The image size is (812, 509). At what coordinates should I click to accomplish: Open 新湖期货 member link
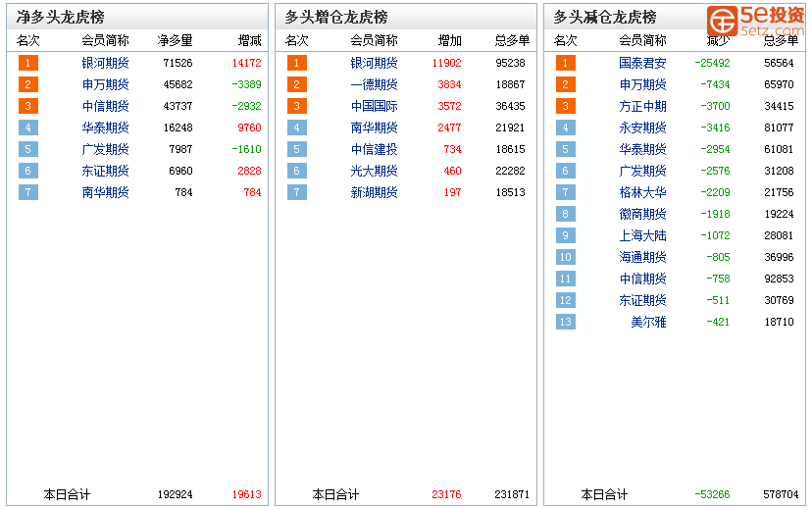coord(374,192)
